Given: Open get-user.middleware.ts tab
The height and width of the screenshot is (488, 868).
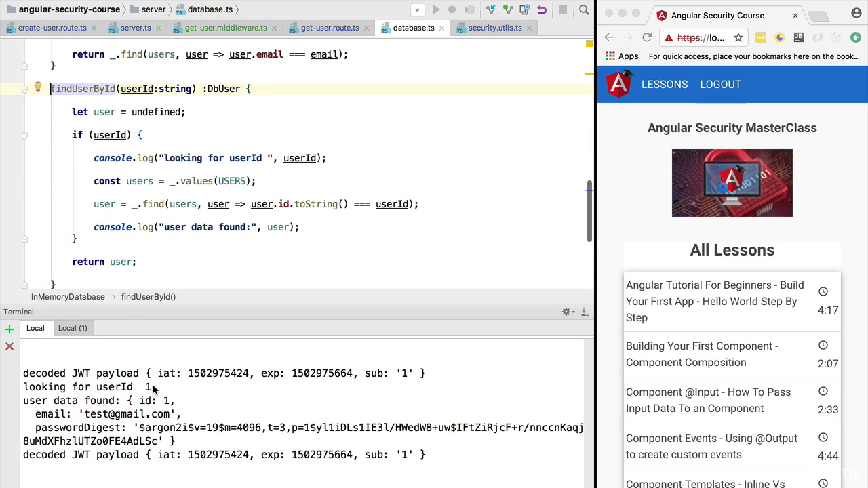Looking at the screenshot, I should (226, 28).
